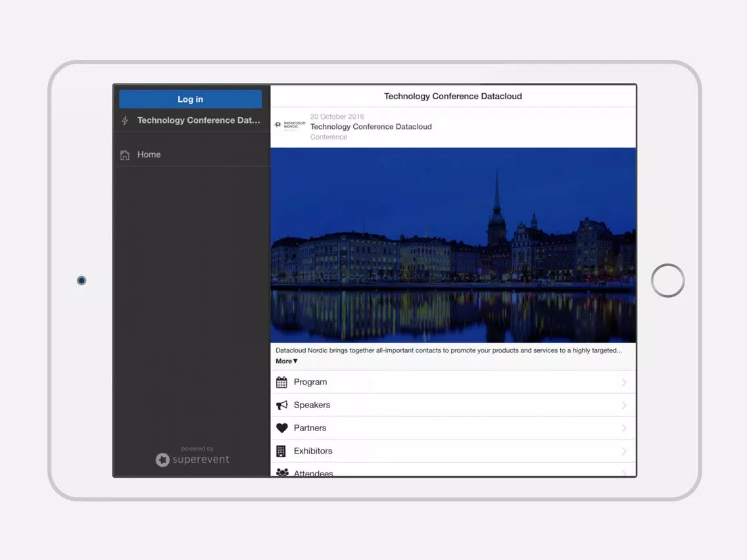Click the Exhibitors building icon
This screenshot has width=747, height=560.
(281, 451)
